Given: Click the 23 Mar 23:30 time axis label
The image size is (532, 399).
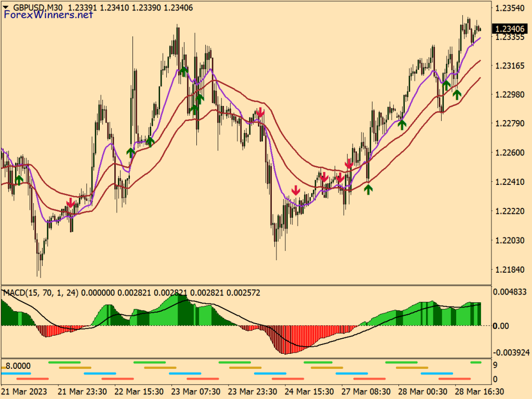Looking at the screenshot, I should [252, 392].
